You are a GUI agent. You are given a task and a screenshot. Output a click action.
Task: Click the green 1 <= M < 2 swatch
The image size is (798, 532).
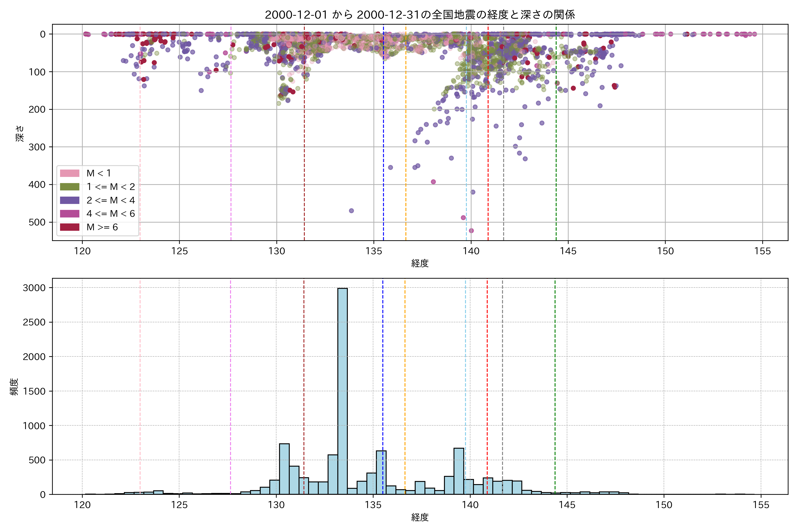coord(70,187)
